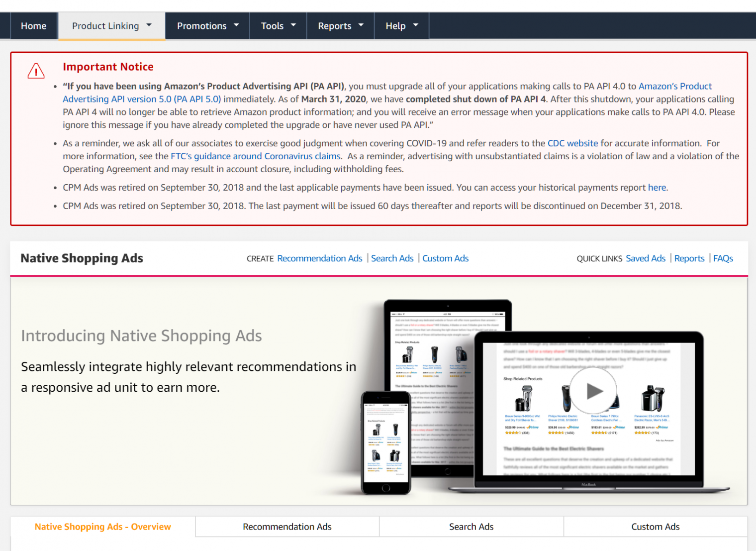Open the Promotions menu
This screenshot has height=551, width=756.
point(208,26)
